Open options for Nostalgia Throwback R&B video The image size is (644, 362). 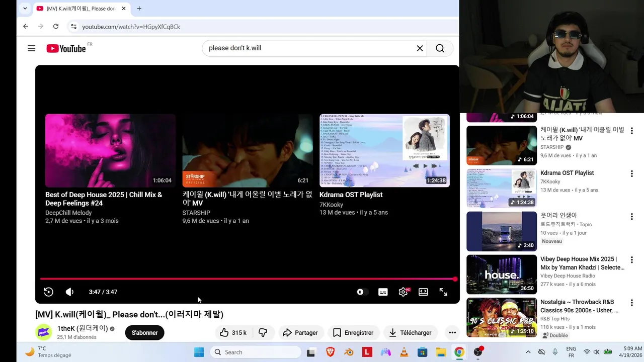[x=631, y=303]
